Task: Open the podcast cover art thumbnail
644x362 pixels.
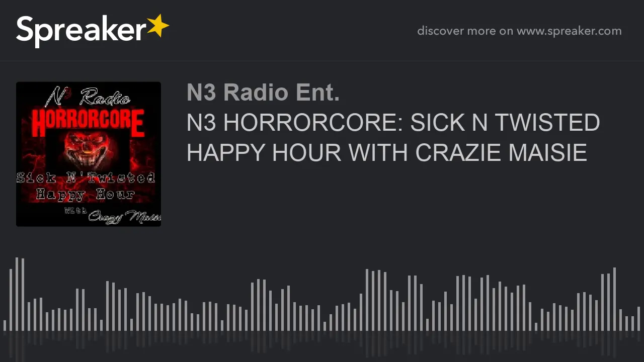Action: coord(89,154)
